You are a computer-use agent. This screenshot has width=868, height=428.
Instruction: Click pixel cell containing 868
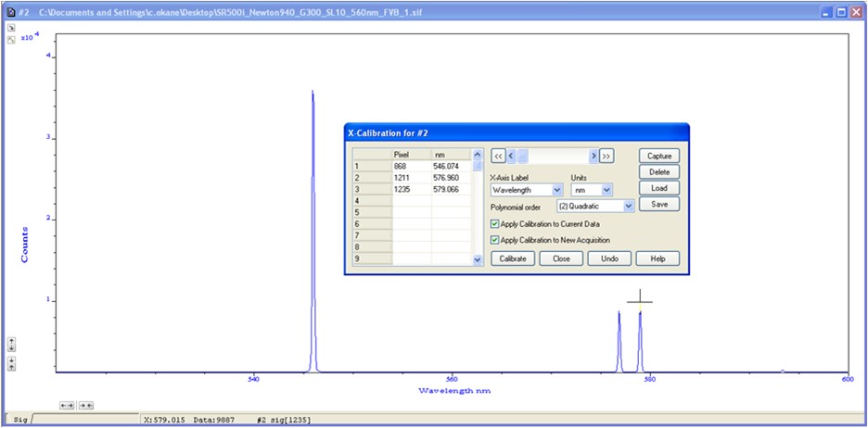point(412,166)
